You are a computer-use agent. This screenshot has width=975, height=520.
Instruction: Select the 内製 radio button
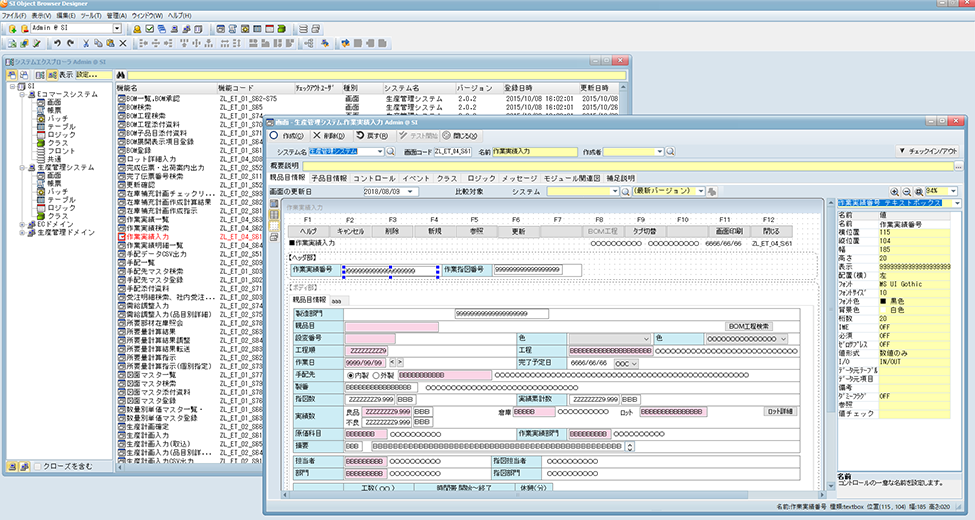click(x=350, y=375)
